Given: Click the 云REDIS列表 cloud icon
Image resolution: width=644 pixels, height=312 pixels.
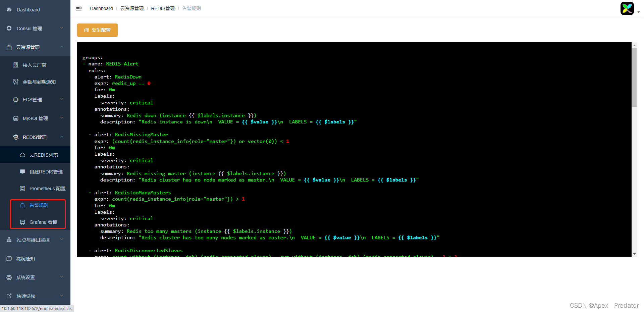Looking at the screenshot, I should [x=22, y=155].
